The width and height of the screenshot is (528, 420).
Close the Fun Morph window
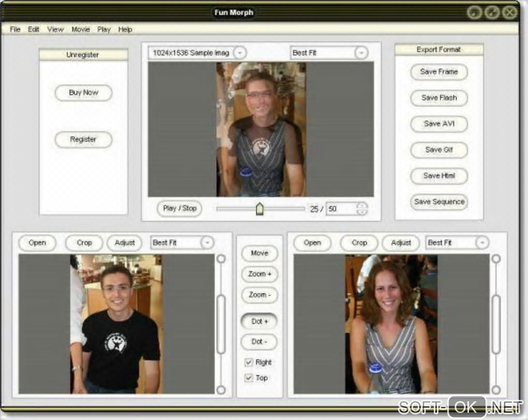coord(510,12)
